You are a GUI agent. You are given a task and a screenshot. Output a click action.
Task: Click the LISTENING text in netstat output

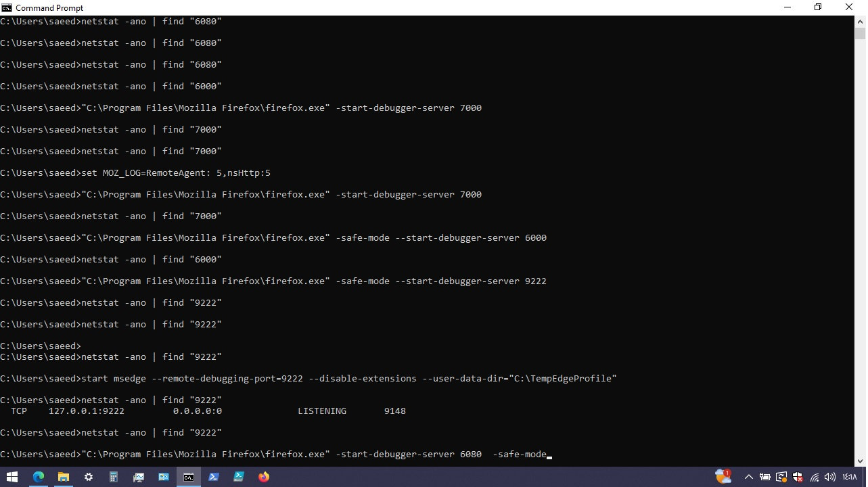[322, 411]
